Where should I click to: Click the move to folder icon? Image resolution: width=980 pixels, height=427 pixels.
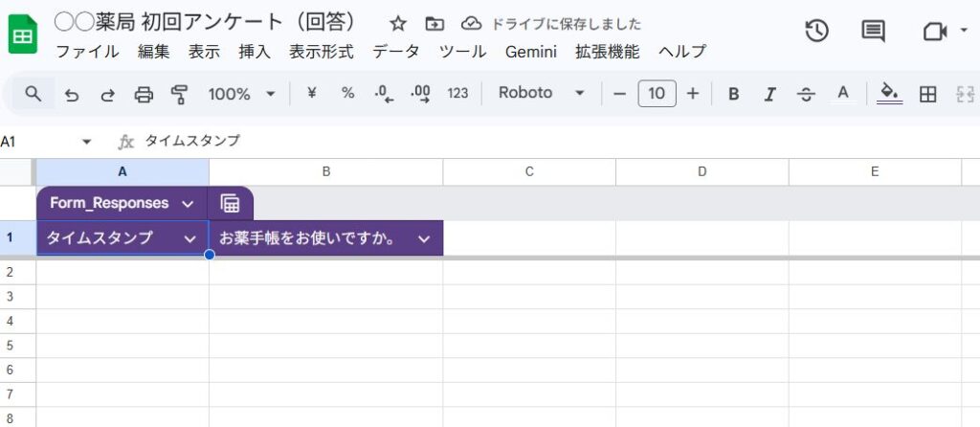pyautogui.click(x=434, y=24)
